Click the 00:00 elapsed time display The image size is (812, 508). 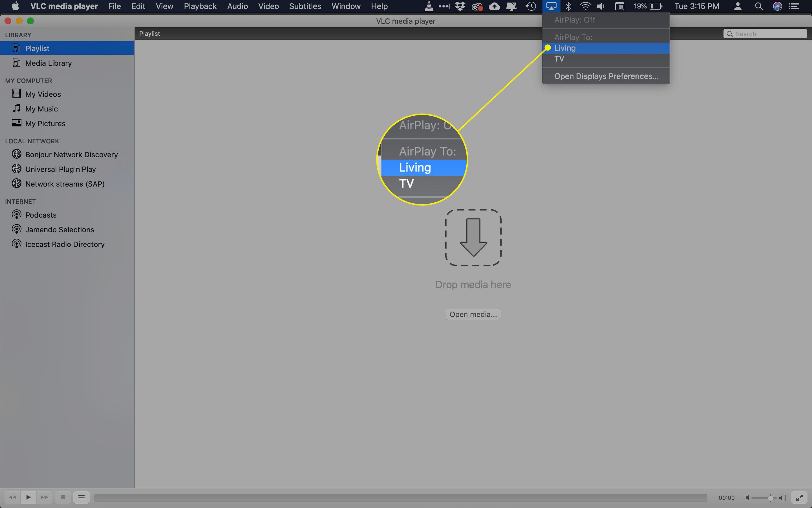(x=727, y=498)
